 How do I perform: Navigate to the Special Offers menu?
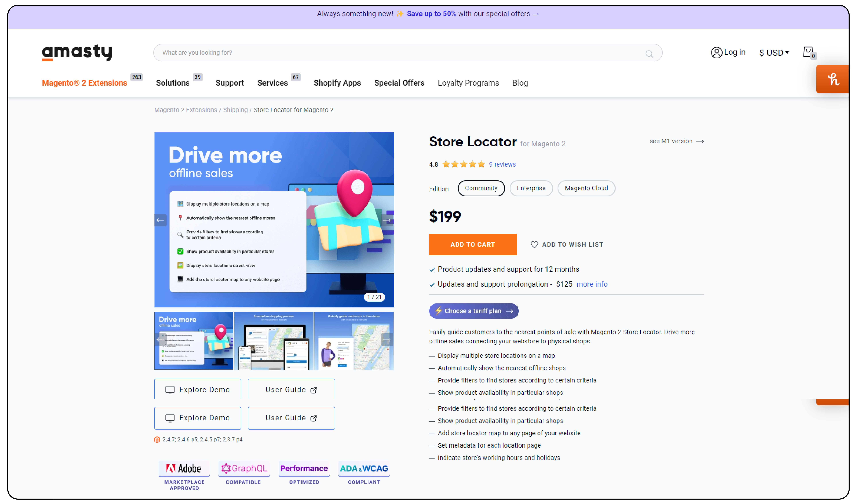click(x=399, y=83)
